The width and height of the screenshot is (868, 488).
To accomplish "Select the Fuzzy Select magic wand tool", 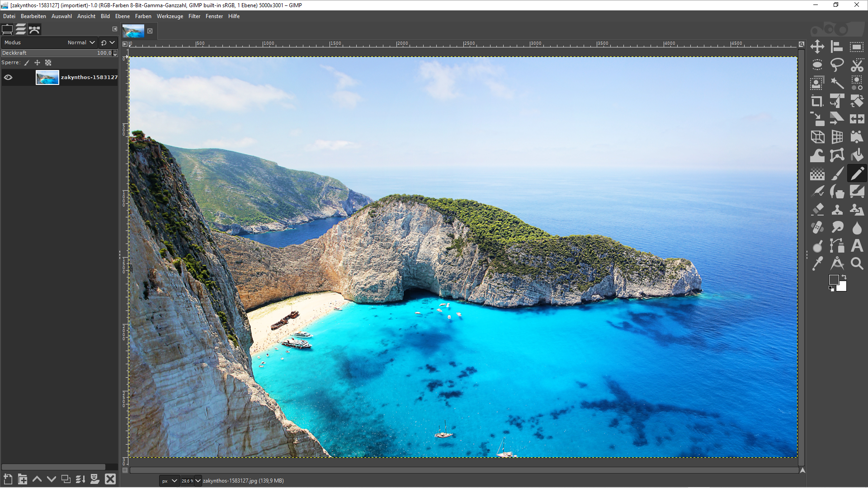I will (x=837, y=83).
